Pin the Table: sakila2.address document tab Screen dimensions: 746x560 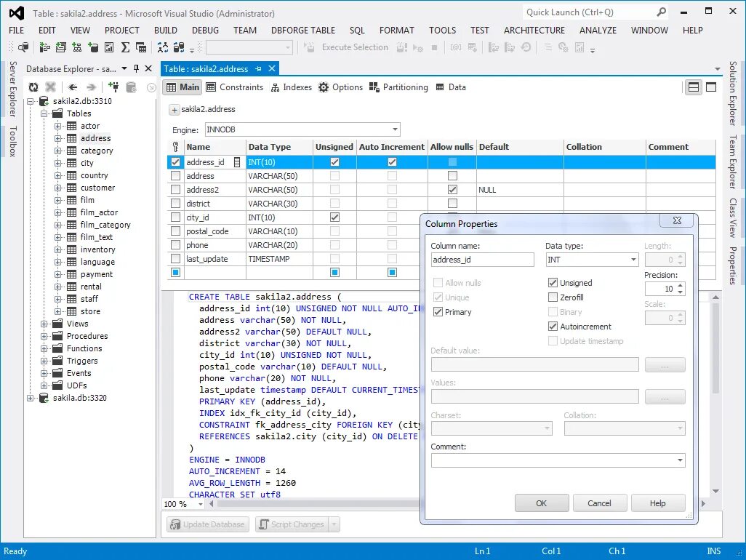point(258,69)
